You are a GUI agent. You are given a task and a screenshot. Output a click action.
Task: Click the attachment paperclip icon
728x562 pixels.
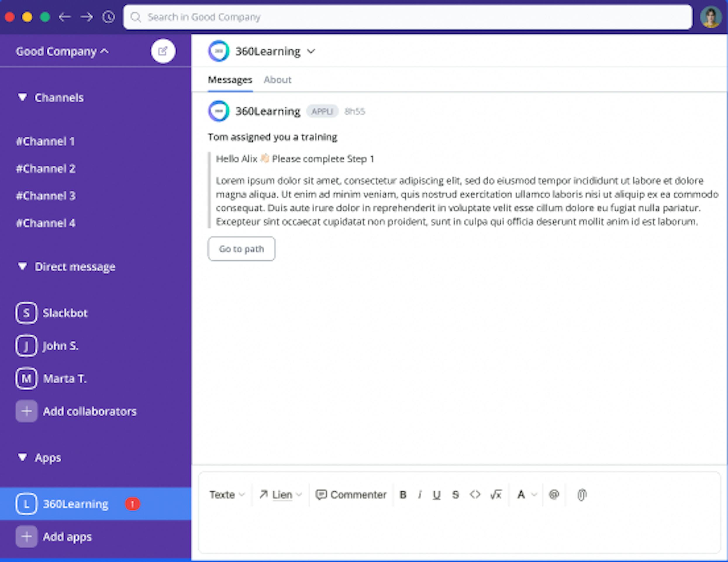(582, 495)
